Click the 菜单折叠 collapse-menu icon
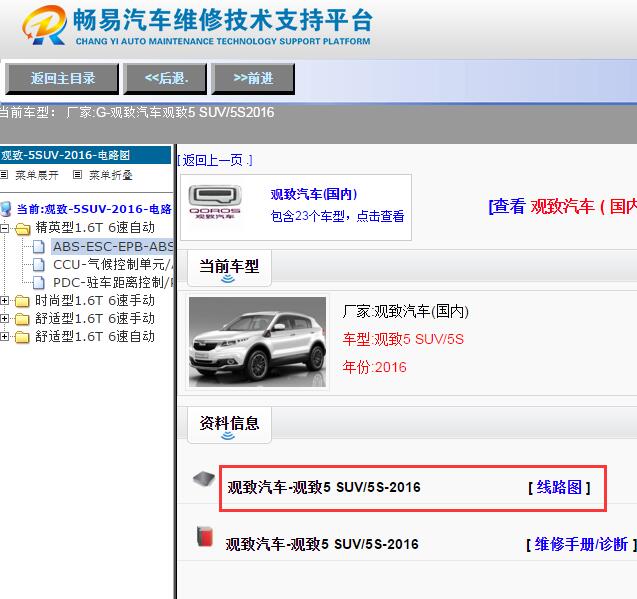This screenshot has height=599, width=637. pyautogui.click(x=77, y=175)
